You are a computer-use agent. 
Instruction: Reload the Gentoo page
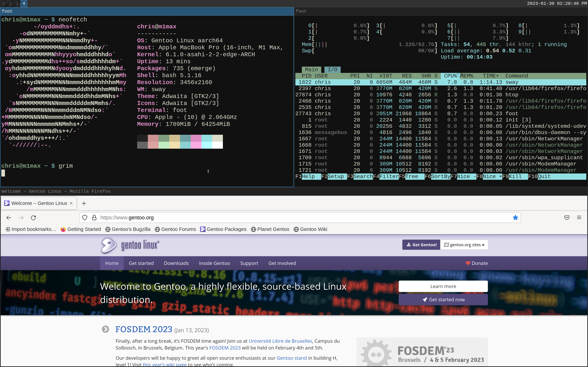(34, 218)
